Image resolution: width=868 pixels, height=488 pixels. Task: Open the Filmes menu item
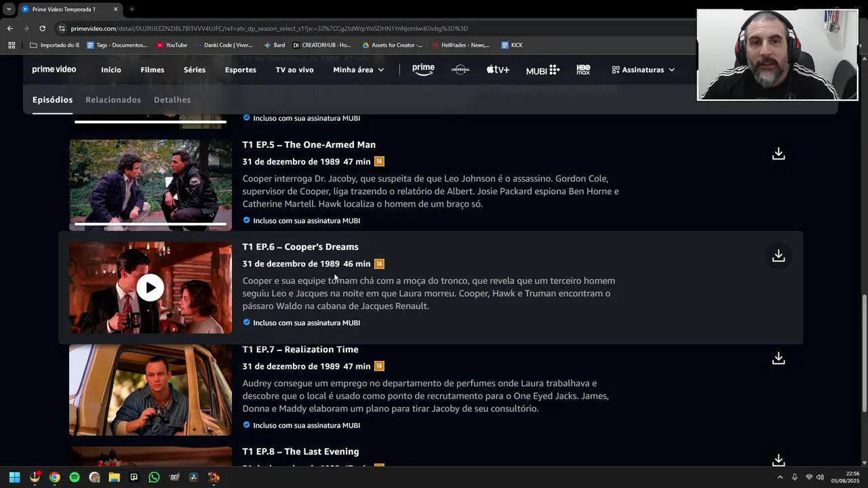(153, 70)
